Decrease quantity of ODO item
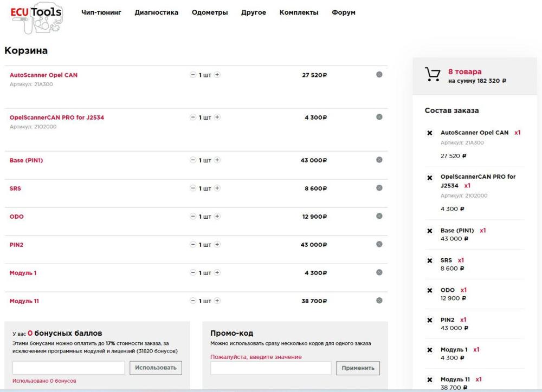 click(x=193, y=216)
